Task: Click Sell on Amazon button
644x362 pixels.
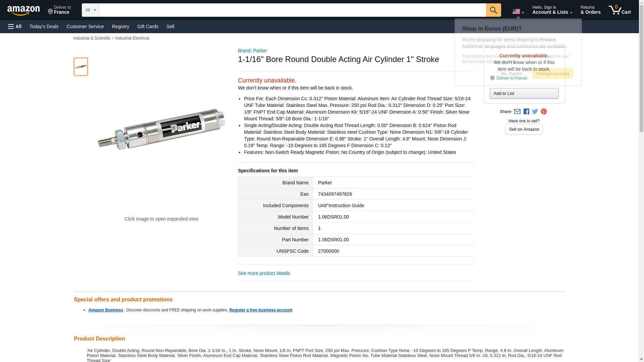Action: coord(524,129)
